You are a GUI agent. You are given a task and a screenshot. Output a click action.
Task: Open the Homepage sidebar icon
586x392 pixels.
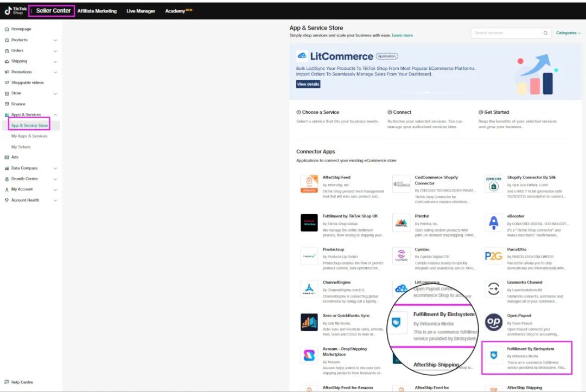point(7,29)
